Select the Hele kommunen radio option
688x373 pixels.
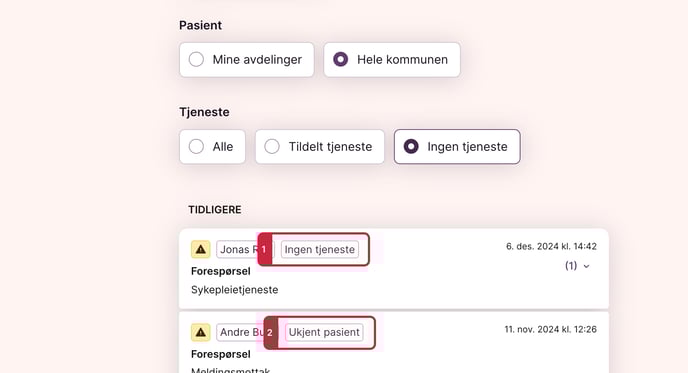(392, 60)
